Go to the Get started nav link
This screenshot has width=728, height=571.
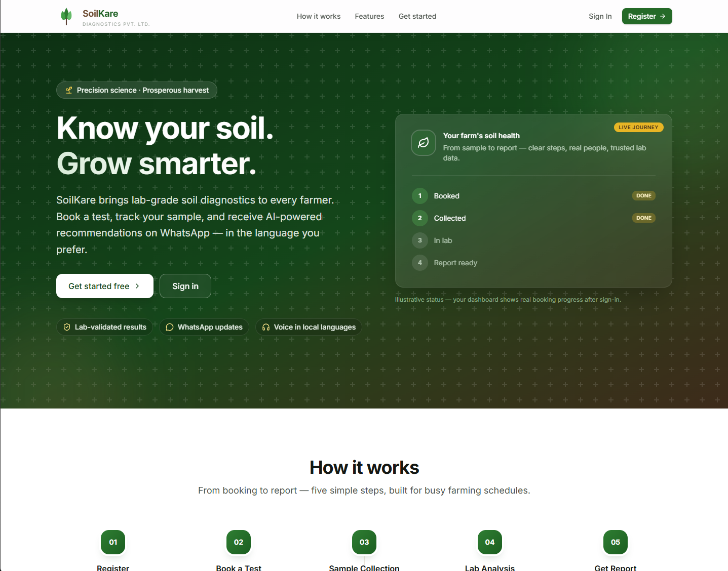point(417,16)
